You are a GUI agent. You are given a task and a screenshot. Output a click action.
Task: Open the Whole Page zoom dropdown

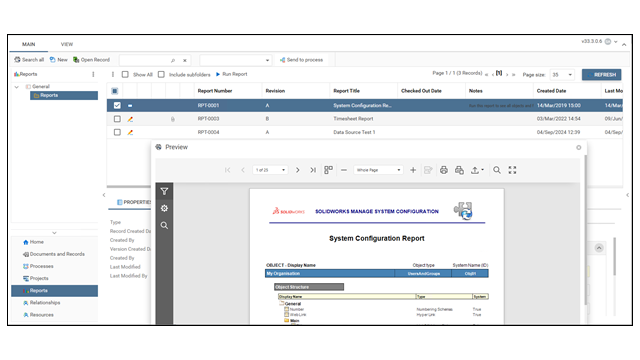[378, 170]
